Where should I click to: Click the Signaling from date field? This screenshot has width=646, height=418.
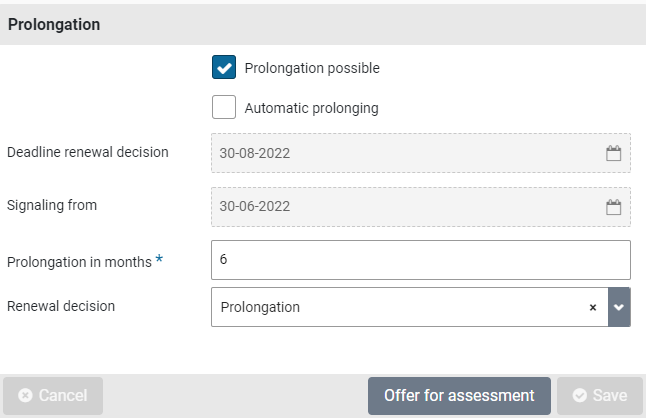coord(405,208)
